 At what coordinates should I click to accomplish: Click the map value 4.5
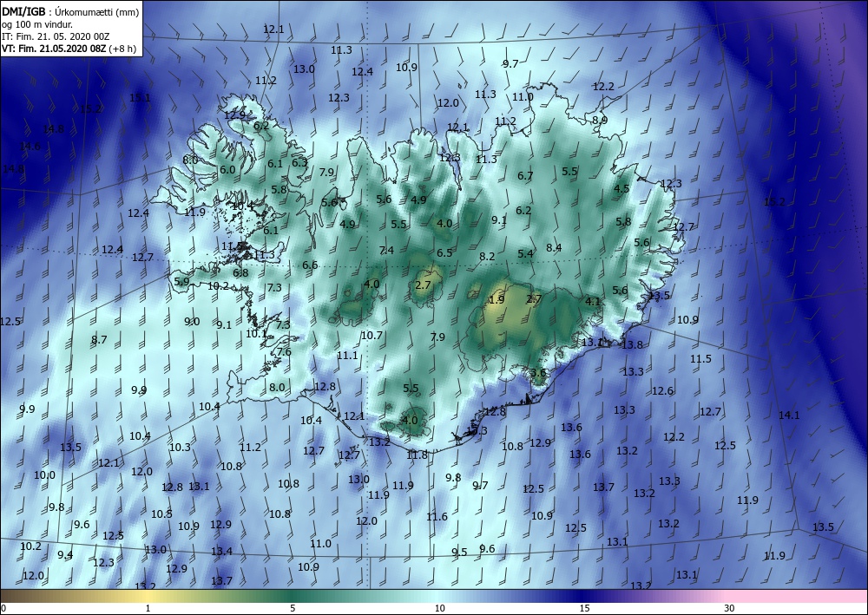(621, 188)
